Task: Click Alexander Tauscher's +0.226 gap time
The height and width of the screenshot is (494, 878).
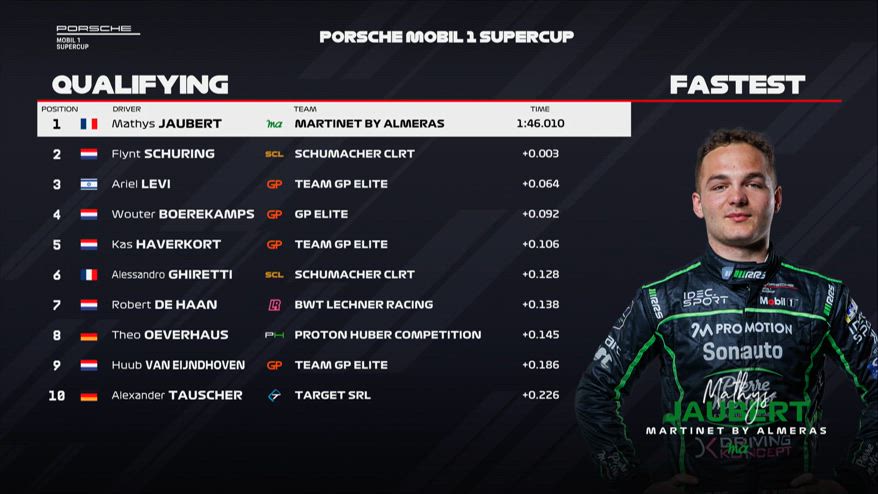Action: tap(540, 395)
